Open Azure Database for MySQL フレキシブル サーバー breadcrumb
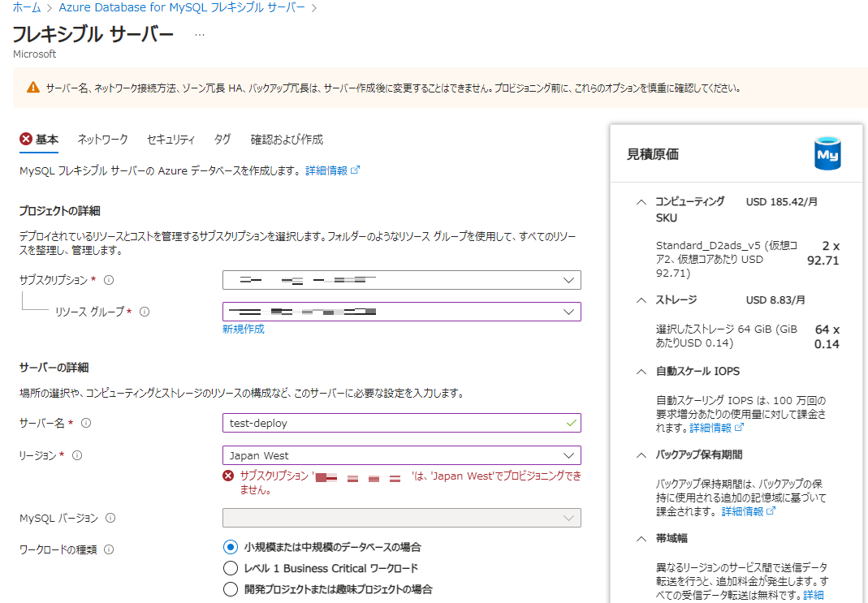868x603 pixels. 182,8
